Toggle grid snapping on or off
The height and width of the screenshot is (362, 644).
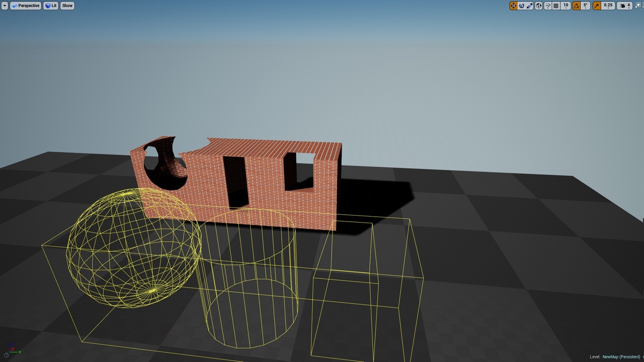point(556,6)
